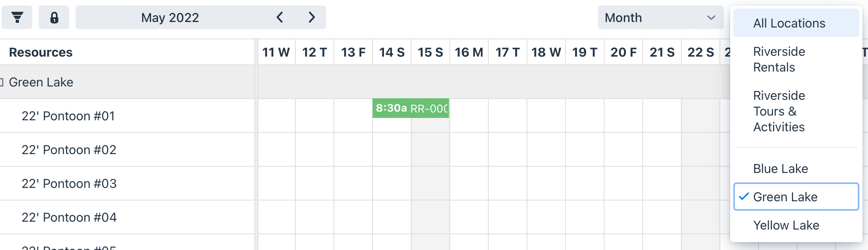Select the checked Green Lake option
The image size is (868, 250).
pyautogui.click(x=796, y=197)
